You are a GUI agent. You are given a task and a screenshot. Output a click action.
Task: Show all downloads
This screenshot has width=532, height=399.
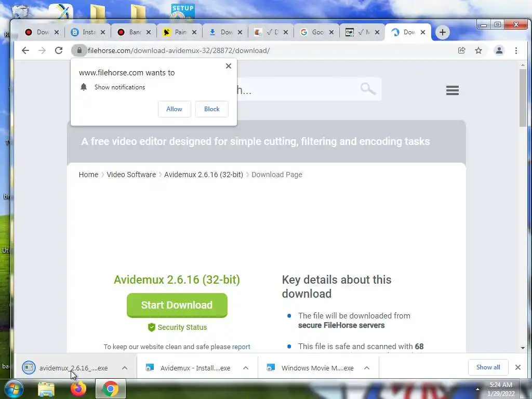click(x=488, y=367)
